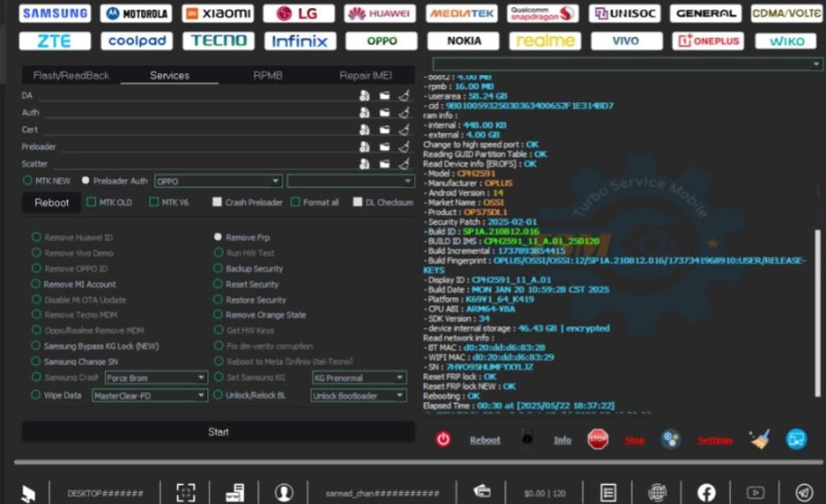Image resolution: width=826 pixels, height=504 pixels.
Task: Select the Samsung brand tab
Action: pos(55,13)
